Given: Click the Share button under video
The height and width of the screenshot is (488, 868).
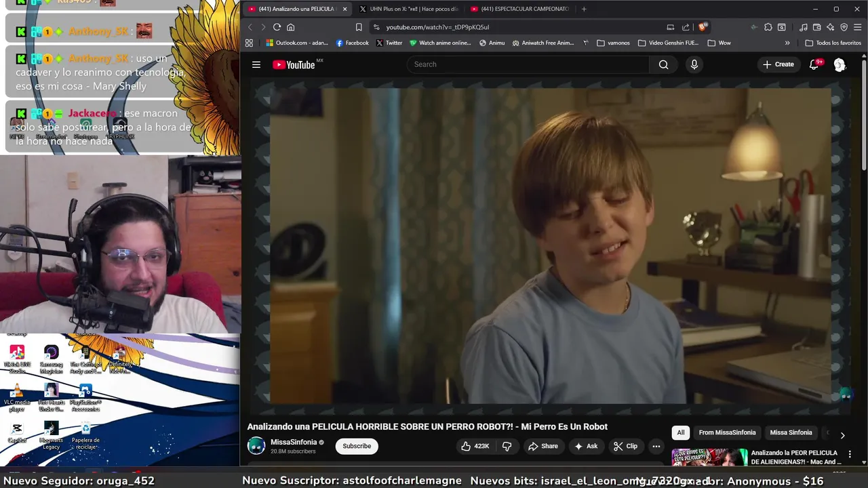Looking at the screenshot, I should click(x=542, y=446).
